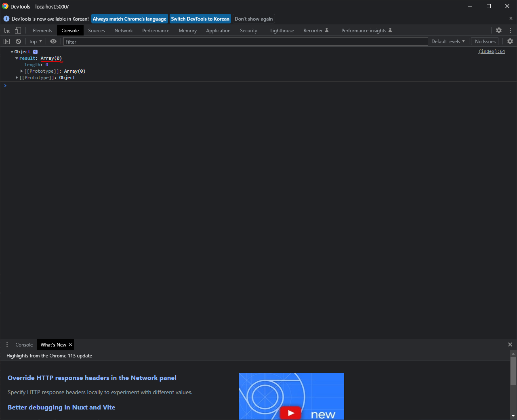Click the drawer scrollbar up arrow

coord(513,353)
